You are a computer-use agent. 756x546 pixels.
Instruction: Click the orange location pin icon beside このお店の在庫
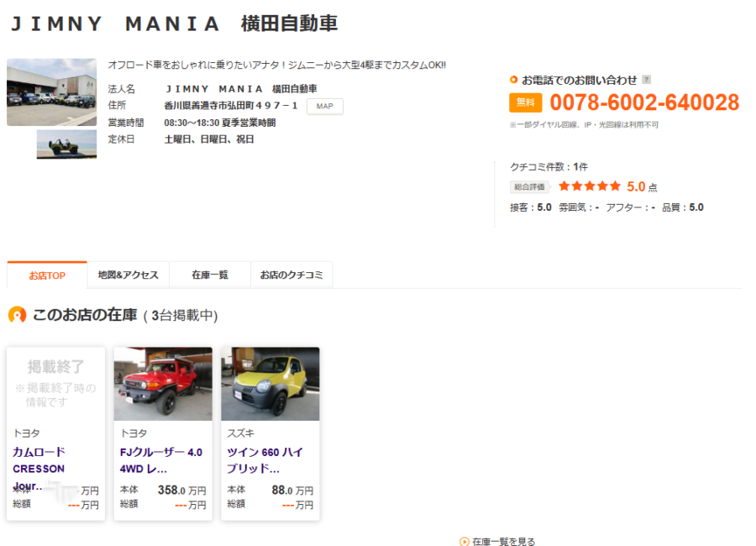coord(18,315)
